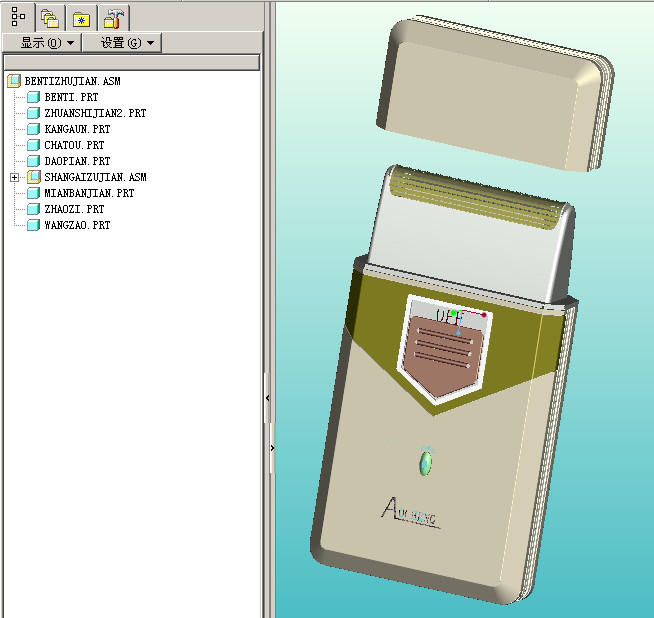Click the part icon beside ZHUANSHIJIAN2.PRT
The height and width of the screenshot is (618, 654).
33,113
